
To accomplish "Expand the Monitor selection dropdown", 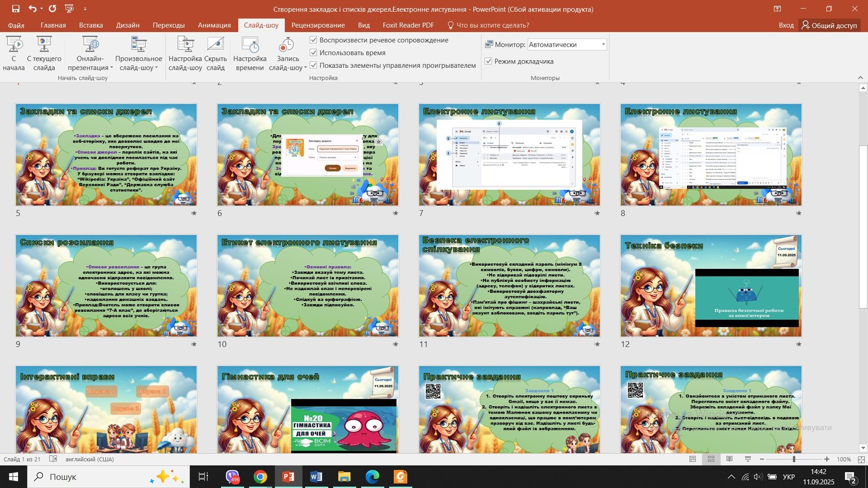I will pyautogui.click(x=603, y=44).
